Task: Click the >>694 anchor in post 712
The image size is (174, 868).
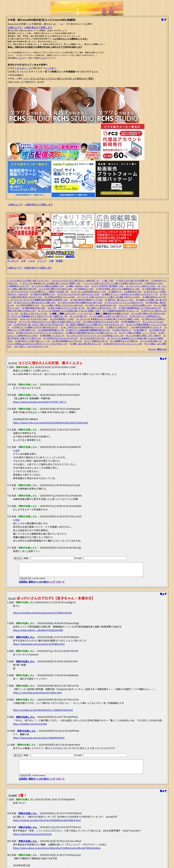Action: (16, 451)
